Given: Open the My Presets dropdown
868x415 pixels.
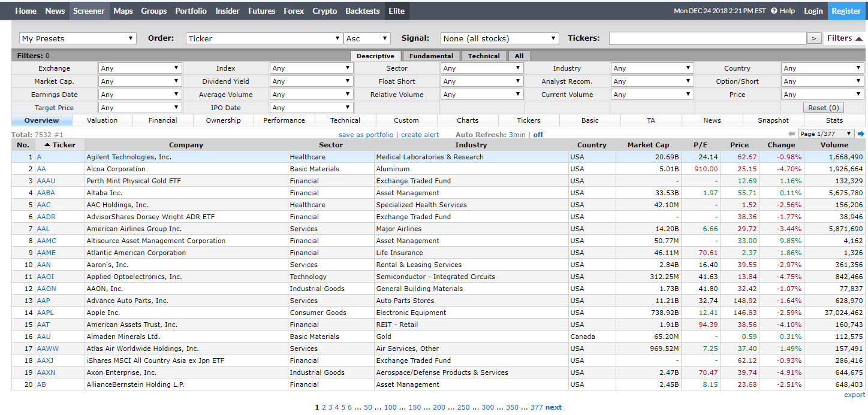Looking at the screenshot, I should coord(78,38).
